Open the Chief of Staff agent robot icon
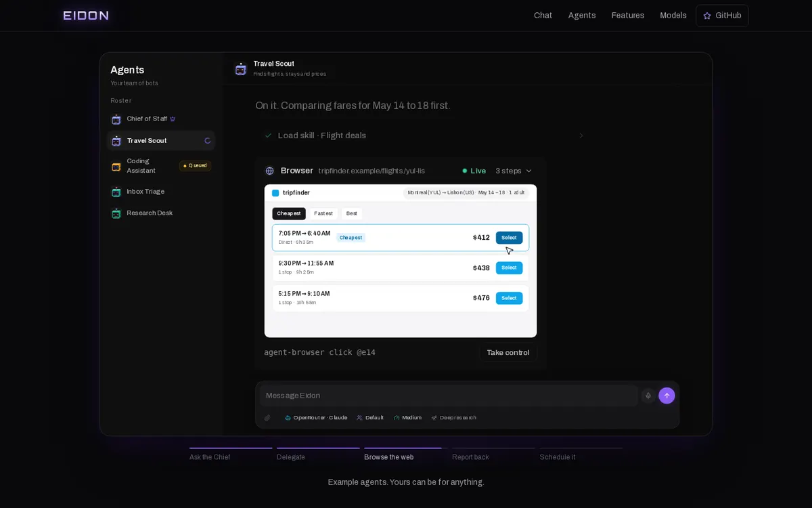The width and height of the screenshot is (812, 508). tap(116, 119)
